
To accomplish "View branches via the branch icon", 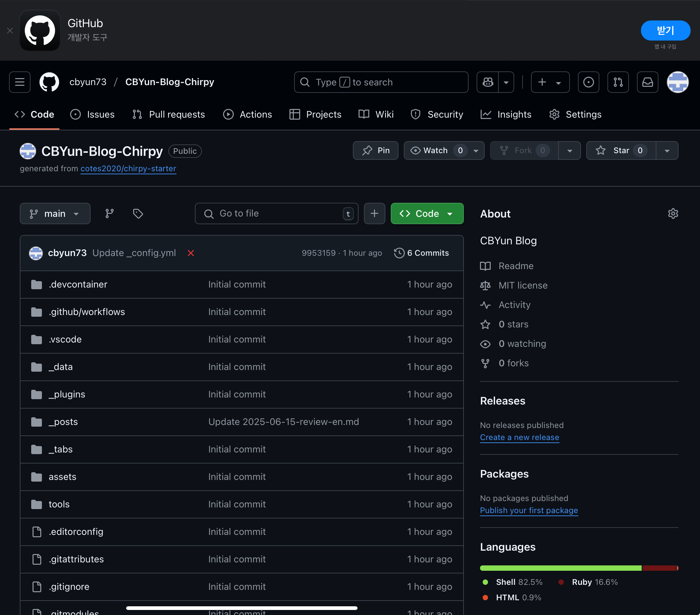I will [x=110, y=213].
